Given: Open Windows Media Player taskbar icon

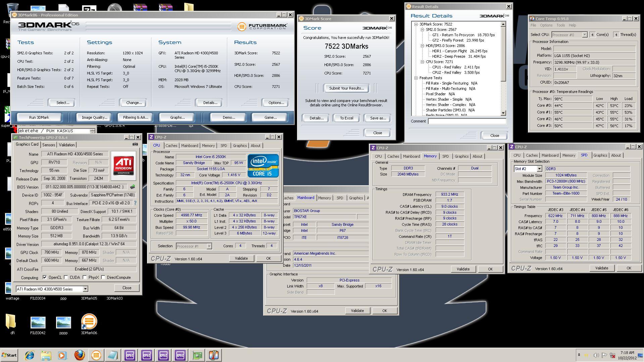Looking at the screenshot, I should 62,355.
